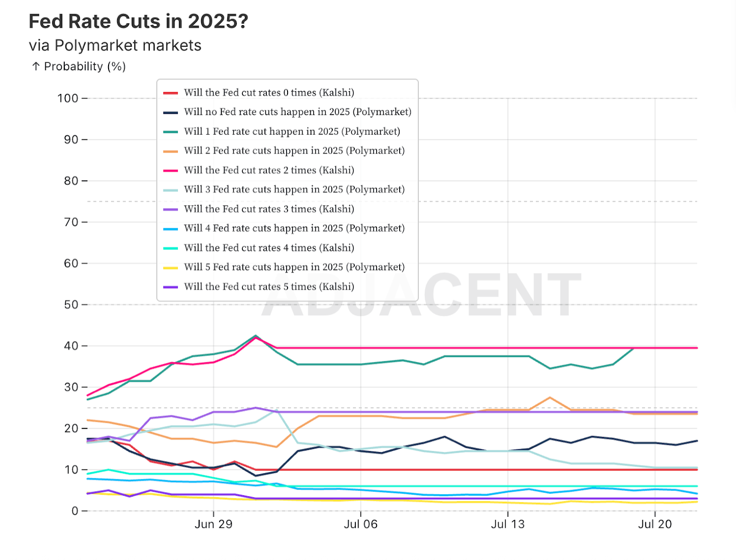The height and width of the screenshot is (560, 736).
Task: Click the red Kalshi 0 times legend swatch
Action: 171,93
